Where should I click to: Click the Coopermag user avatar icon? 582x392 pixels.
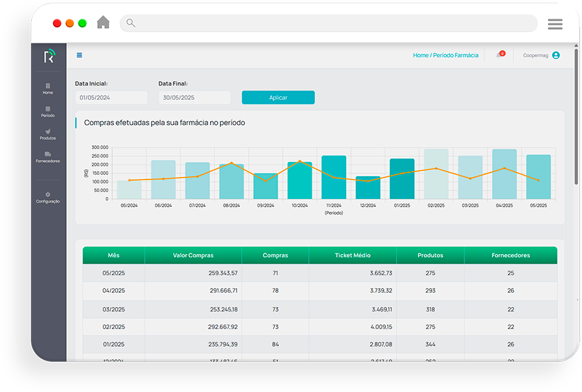click(555, 55)
